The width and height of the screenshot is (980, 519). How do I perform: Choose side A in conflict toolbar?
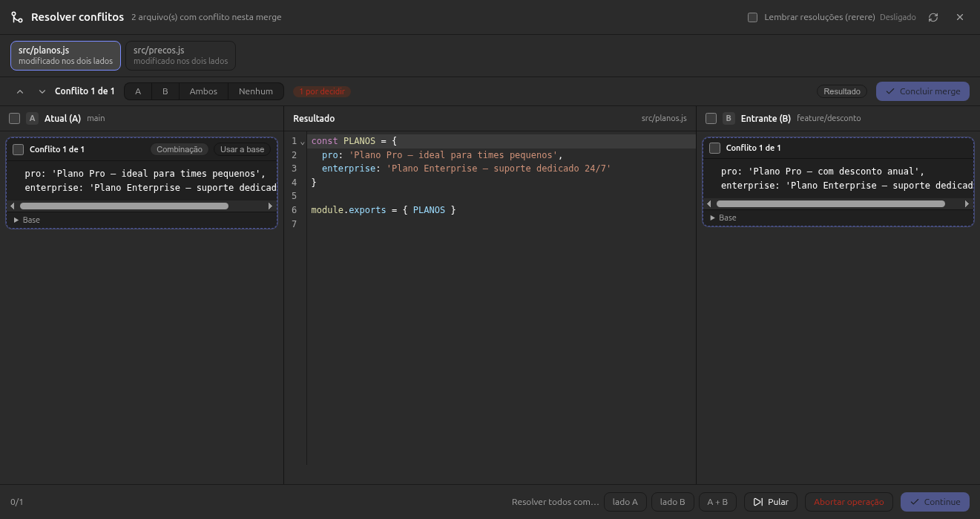pyautogui.click(x=138, y=91)
